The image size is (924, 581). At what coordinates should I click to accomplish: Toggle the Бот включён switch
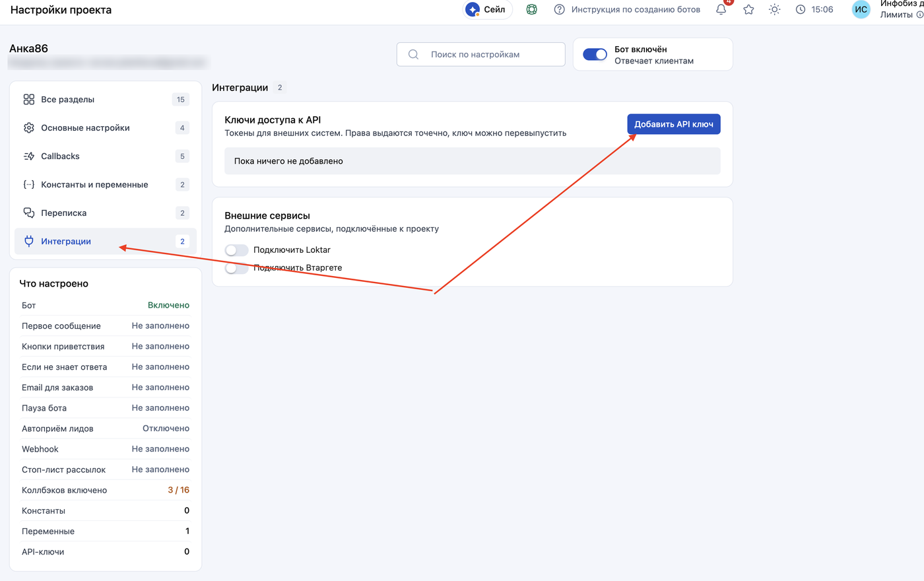click(x=595, y=54)
